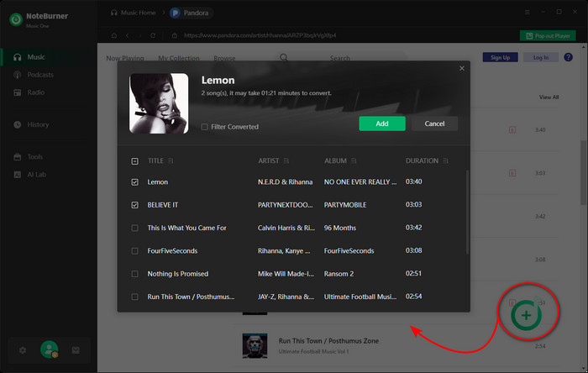Click the lock icon beside the URL

pyautogui.click(x=175, y=35)
